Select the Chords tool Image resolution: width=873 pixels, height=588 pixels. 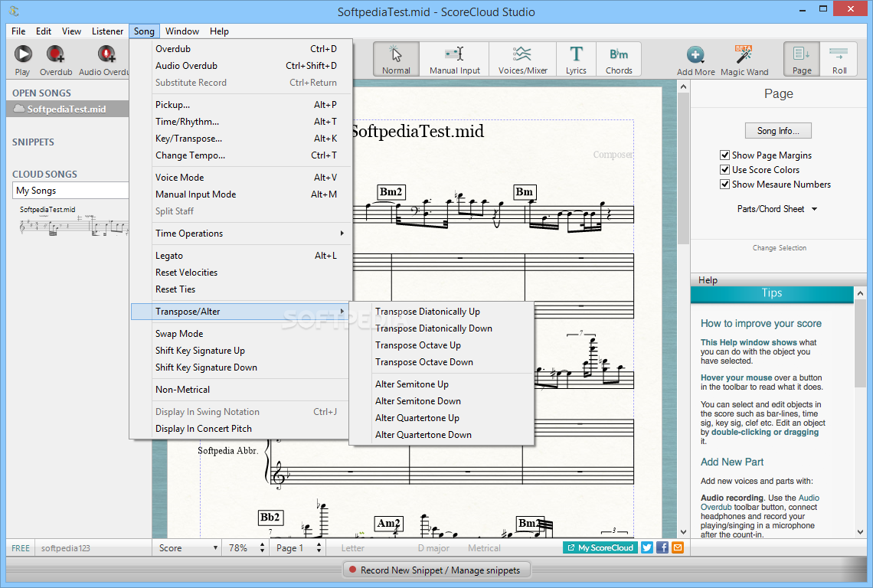click(x=619, y=59)
